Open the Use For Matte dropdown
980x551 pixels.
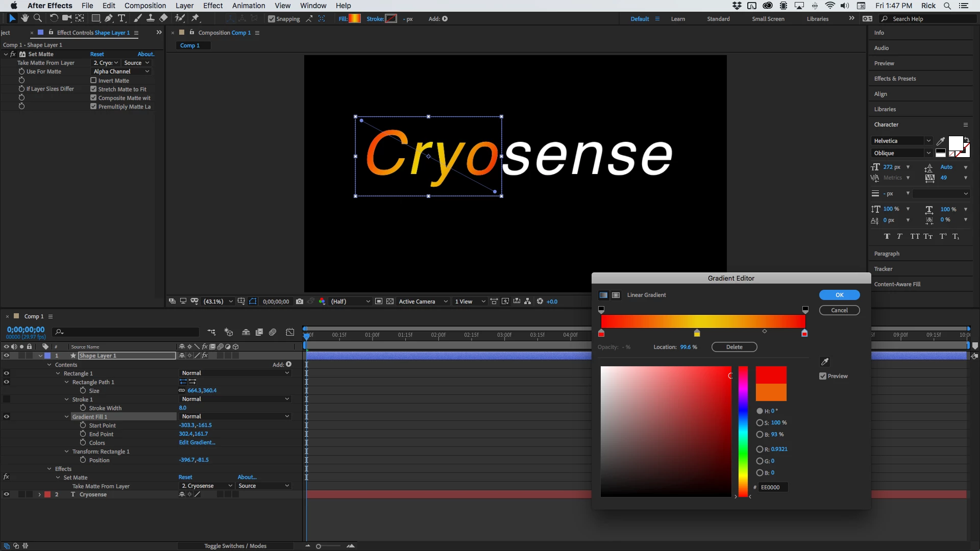coord(121,71)
